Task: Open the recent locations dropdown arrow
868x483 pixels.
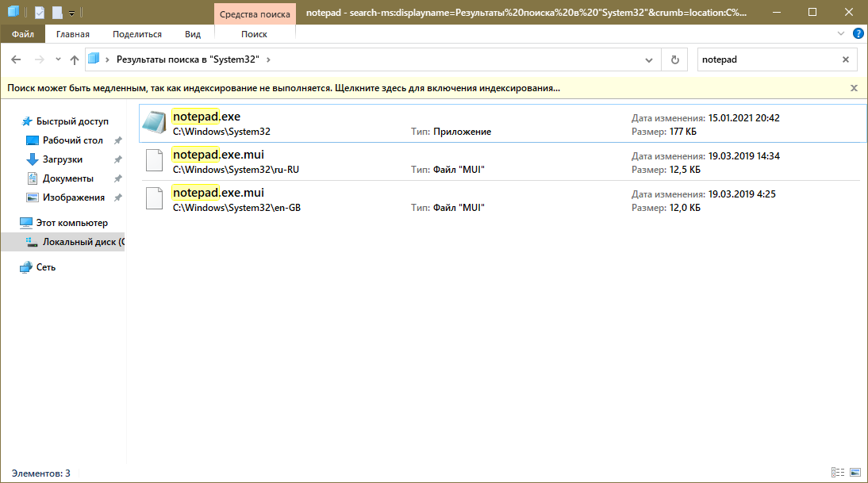Action: [57, 59]
